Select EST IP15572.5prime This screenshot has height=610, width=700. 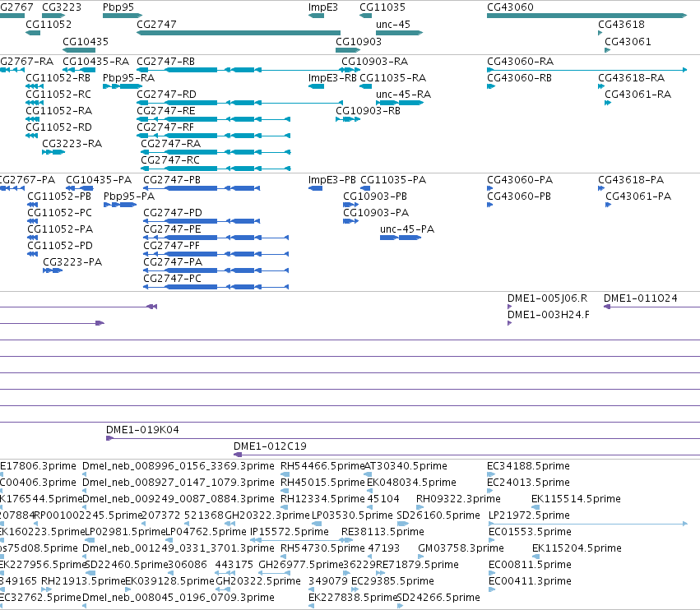pyautogui.click(x=290, y=532)
